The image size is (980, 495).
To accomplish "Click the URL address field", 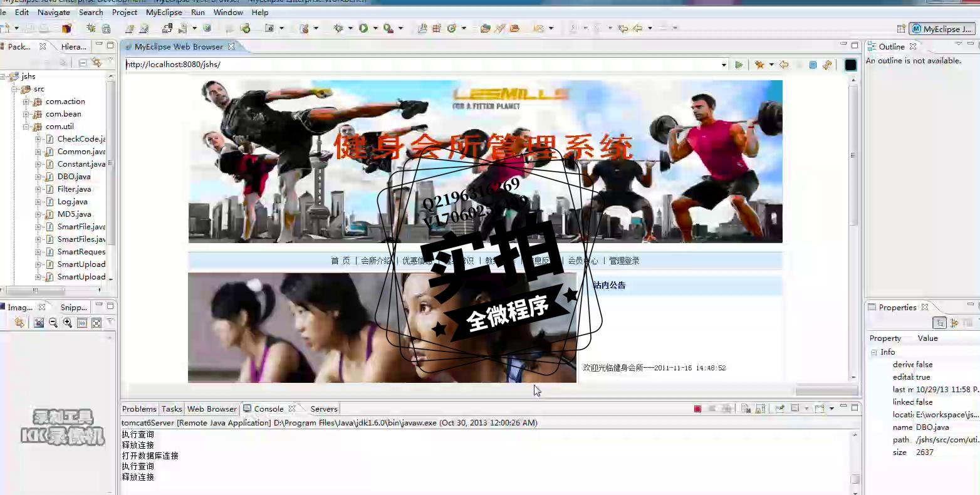I will tap(422, 65).
